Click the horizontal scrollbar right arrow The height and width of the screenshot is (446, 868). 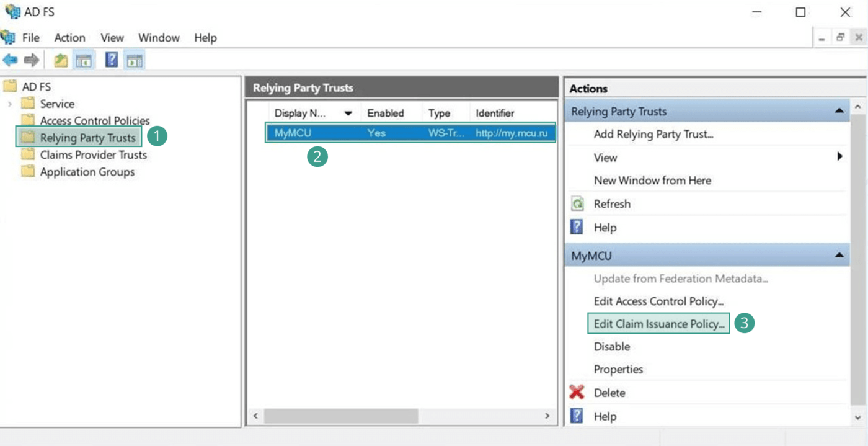pyautogui.click(x=547, y=416)
